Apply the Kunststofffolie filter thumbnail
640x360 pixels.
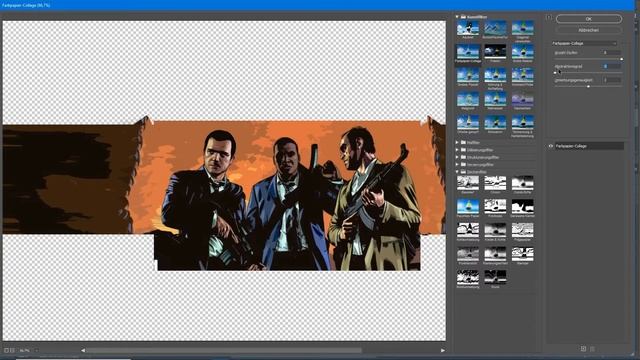pos(522,75)
